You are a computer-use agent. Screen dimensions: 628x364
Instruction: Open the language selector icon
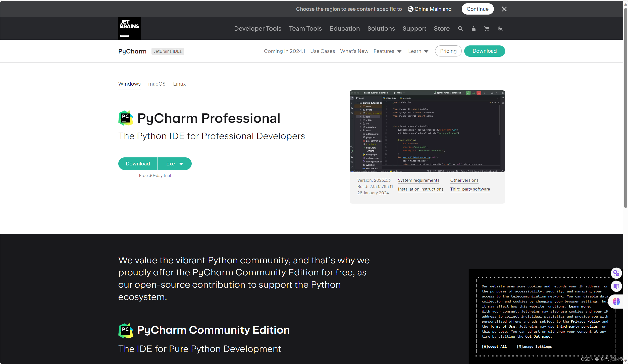click(x=500, y=29)
